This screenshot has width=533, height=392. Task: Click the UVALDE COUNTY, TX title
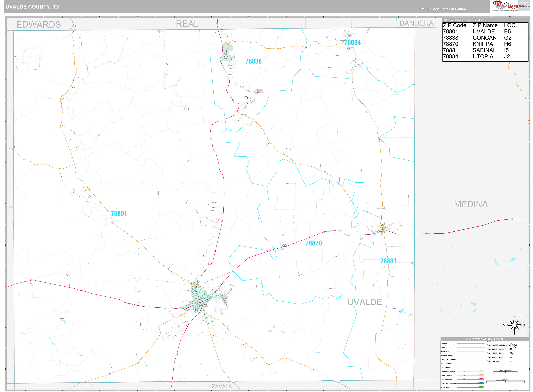click(33, 7)
